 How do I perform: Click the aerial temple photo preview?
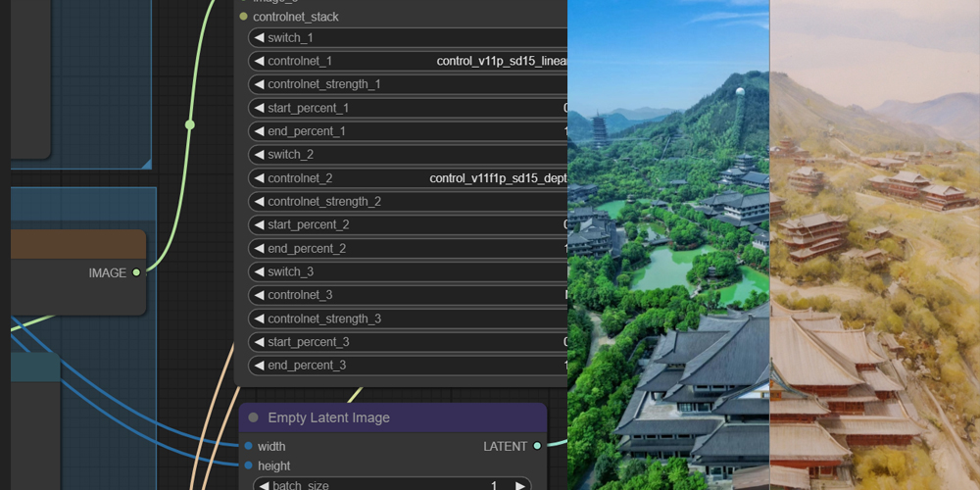[x=668, y=245]
